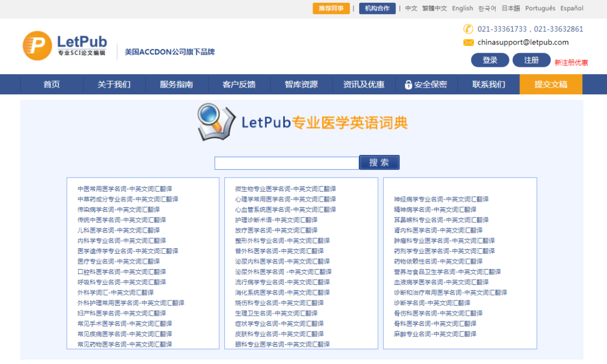Image resolution: width=607 pixels, height=364 pixels.
Task: Focus the dictionary search input field
Action: click(x=287, y=163)
